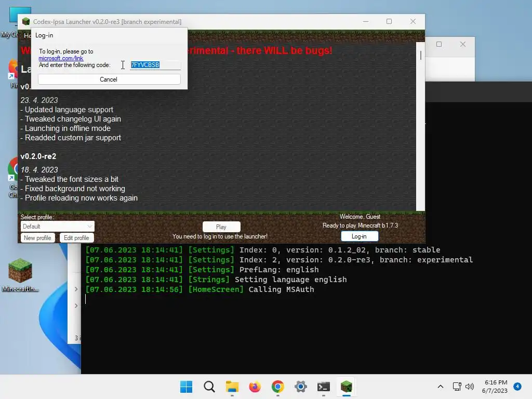The image size is (532, 399).
Task: Switch to the Terminal taskbar icon
Action: 323,387
